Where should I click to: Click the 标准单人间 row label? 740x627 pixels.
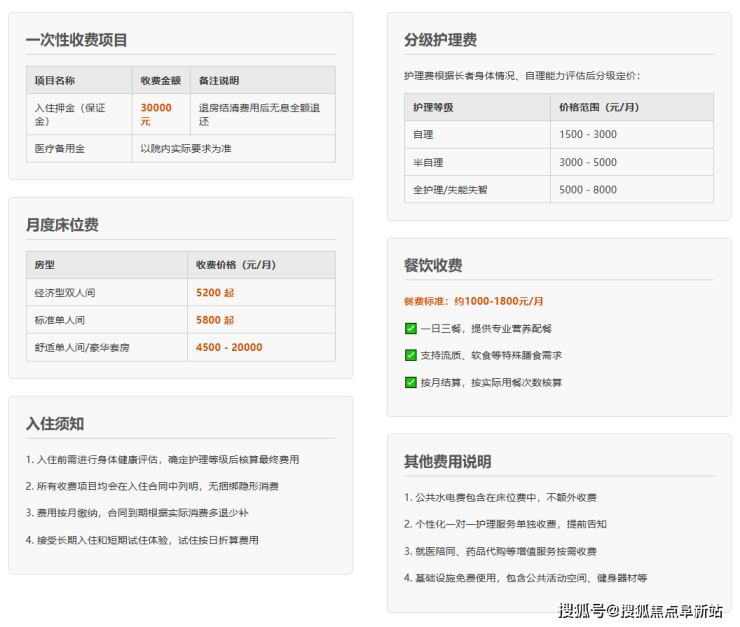[x=60, y=320]
